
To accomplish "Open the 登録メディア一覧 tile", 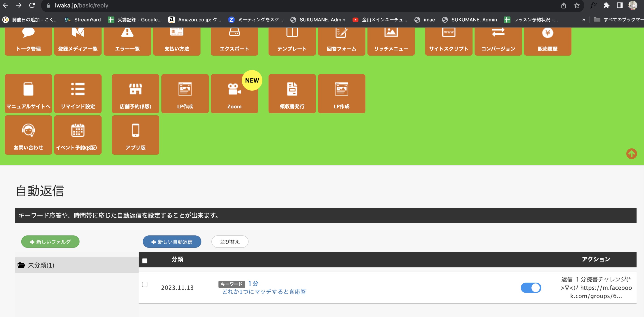I will pos(78,41).
